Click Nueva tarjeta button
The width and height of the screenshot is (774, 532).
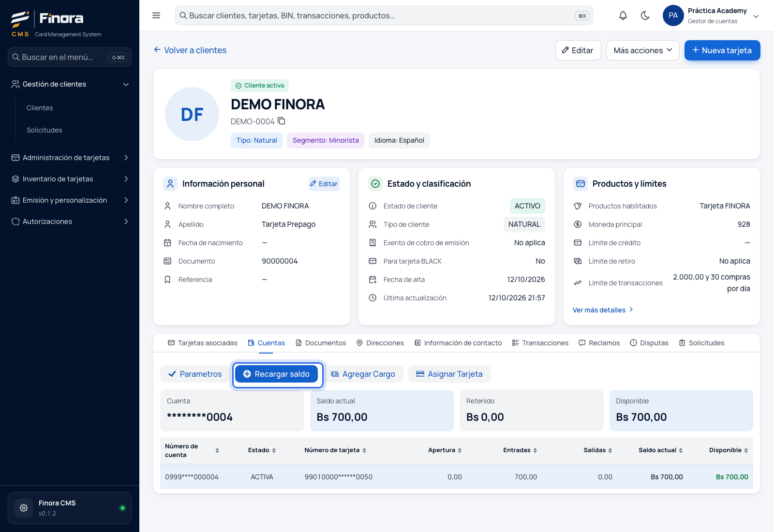[722, 50]
